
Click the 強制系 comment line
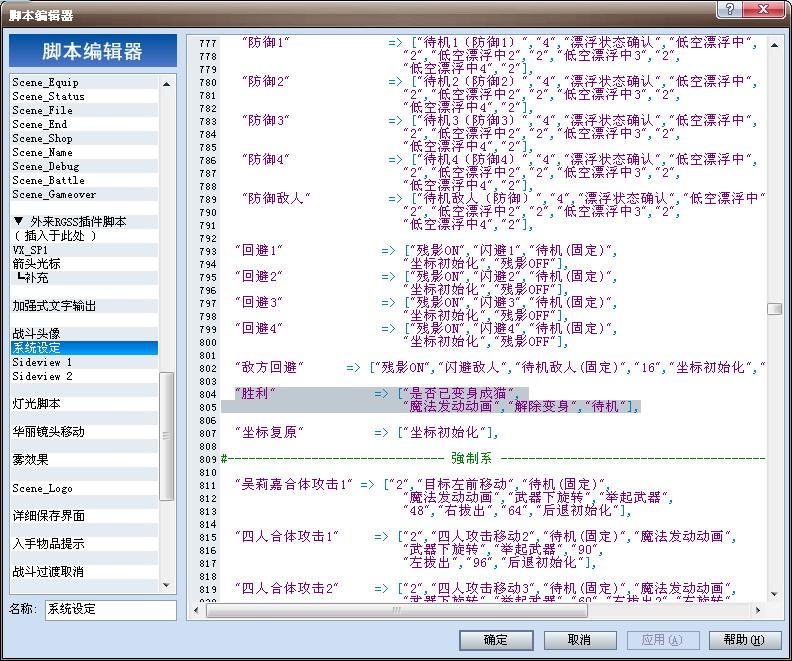point(493,459)
